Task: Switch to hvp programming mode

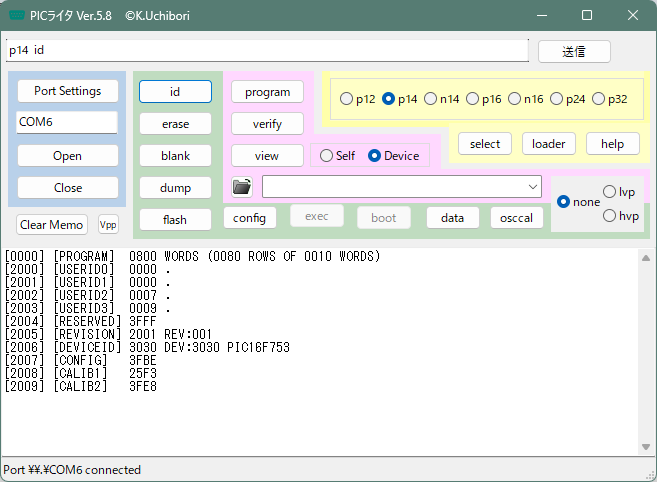Action: click(x=609, y=215)
